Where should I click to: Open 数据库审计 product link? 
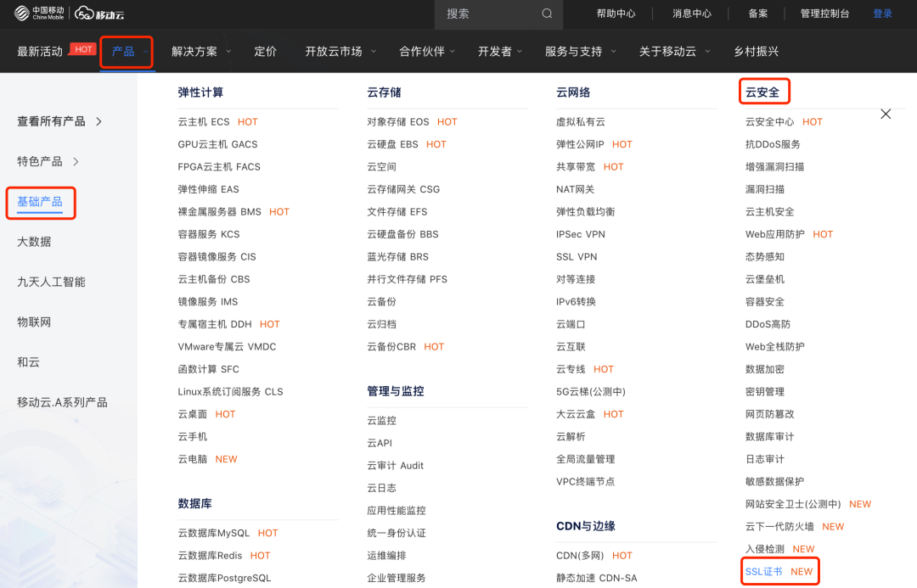click(769, 437)
